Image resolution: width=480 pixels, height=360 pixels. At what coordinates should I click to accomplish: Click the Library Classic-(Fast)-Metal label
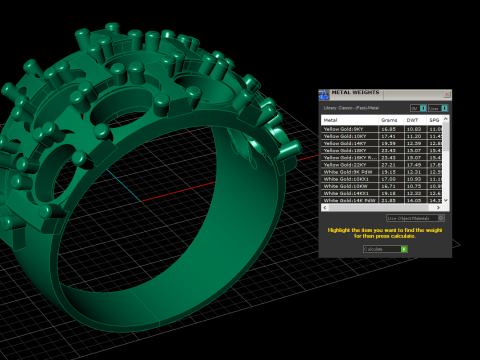[x=351, y=108]
